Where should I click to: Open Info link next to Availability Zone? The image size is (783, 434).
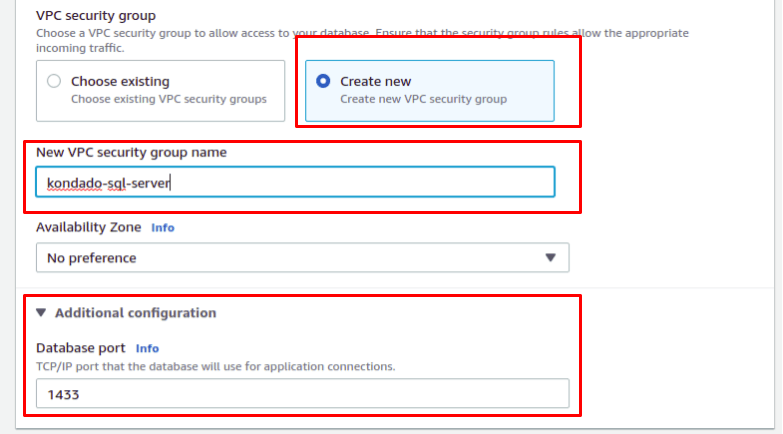pos(163,228)
